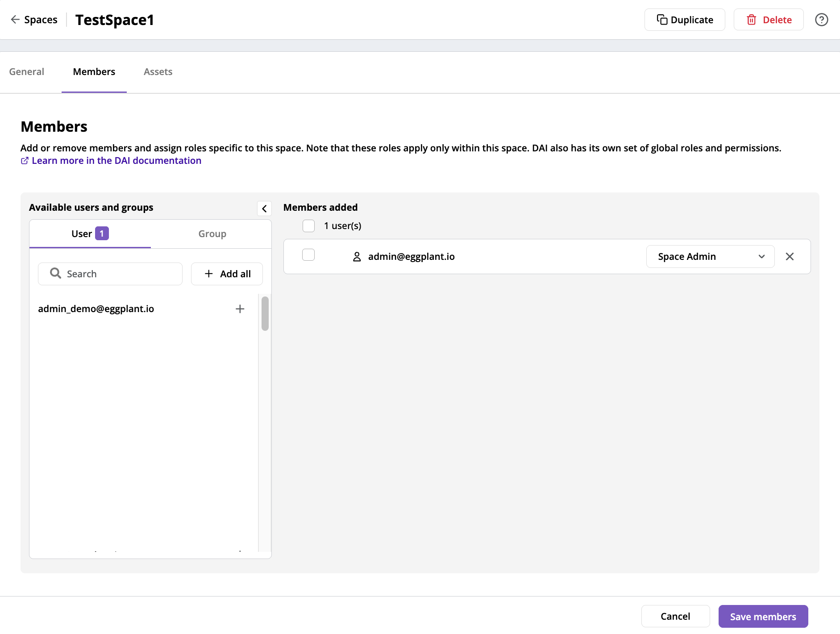Remove admin@eggplant.io with the X icon

coord(790,256)
